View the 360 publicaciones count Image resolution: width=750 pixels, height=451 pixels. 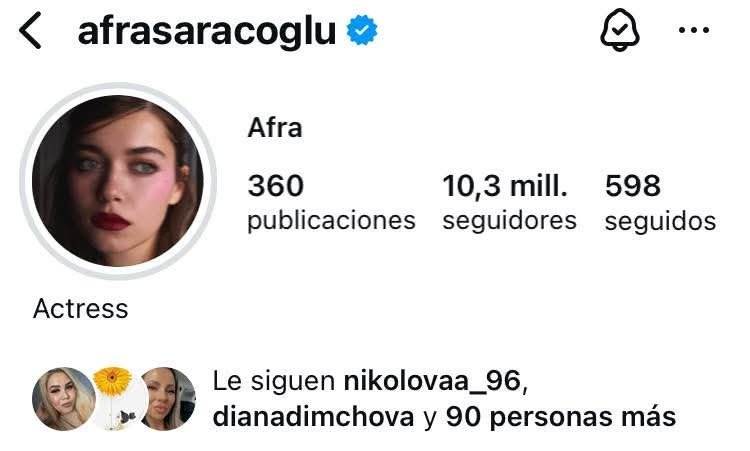[276, 186]
